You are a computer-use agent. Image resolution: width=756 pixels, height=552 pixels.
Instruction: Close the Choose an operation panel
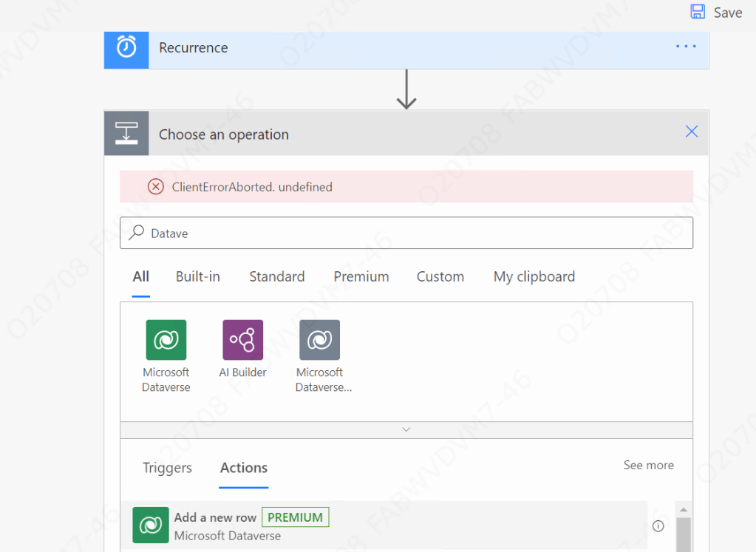(692, 132)
